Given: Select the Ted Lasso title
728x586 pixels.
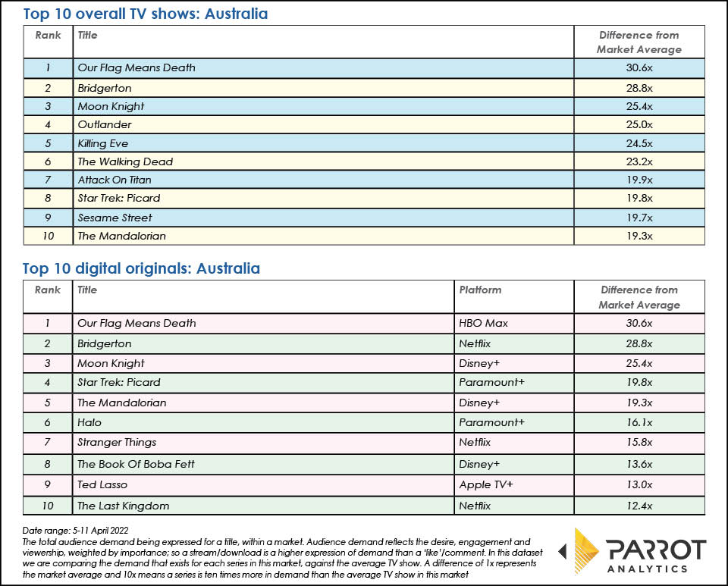Looking at the screenshot, I should pos(102,485).
